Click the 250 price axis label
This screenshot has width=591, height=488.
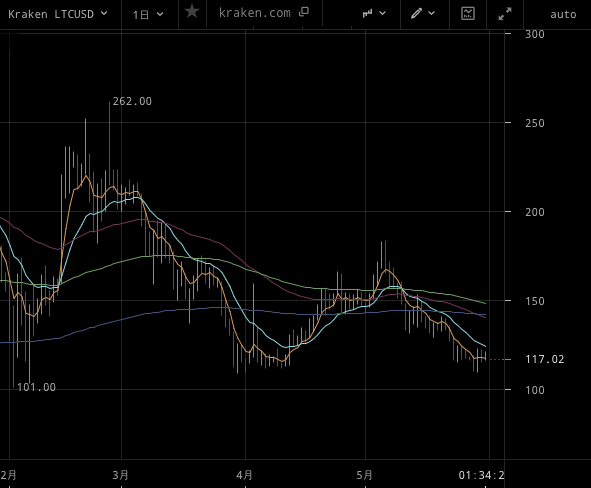click(535, 123)
